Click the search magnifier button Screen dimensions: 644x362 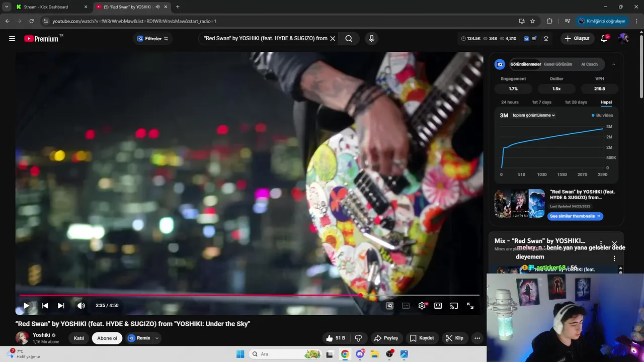click(349, 39)
